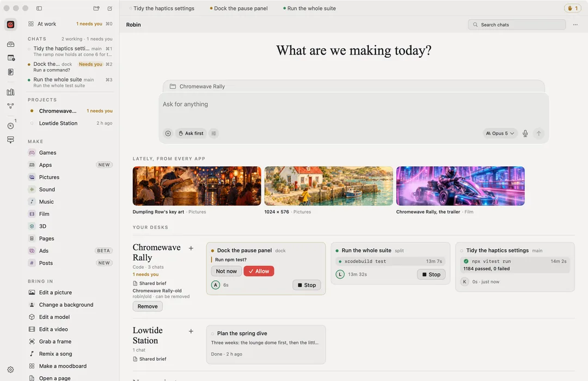Remove the Chromewave Rally-old worktree

pos(148,306)
